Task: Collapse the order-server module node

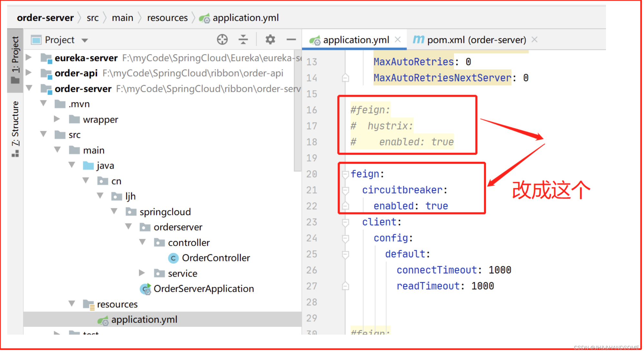Action: (x=29, y=88)
